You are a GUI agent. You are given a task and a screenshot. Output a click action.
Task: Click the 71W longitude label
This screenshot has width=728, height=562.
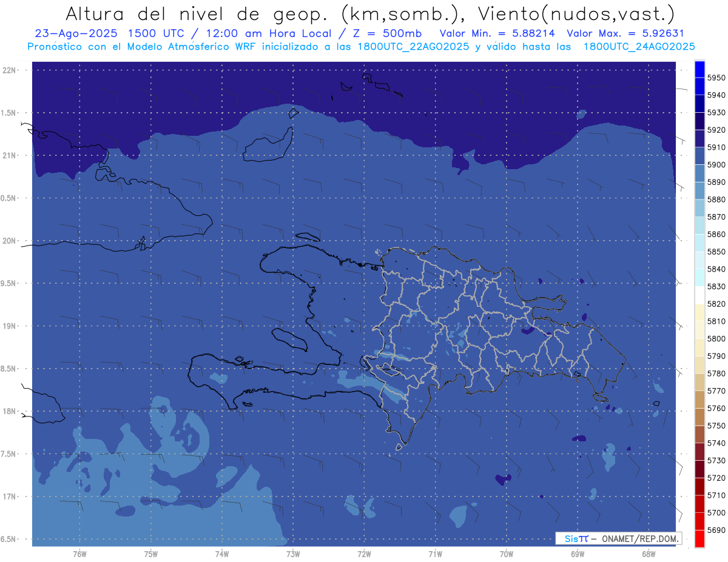pos(435,554)
